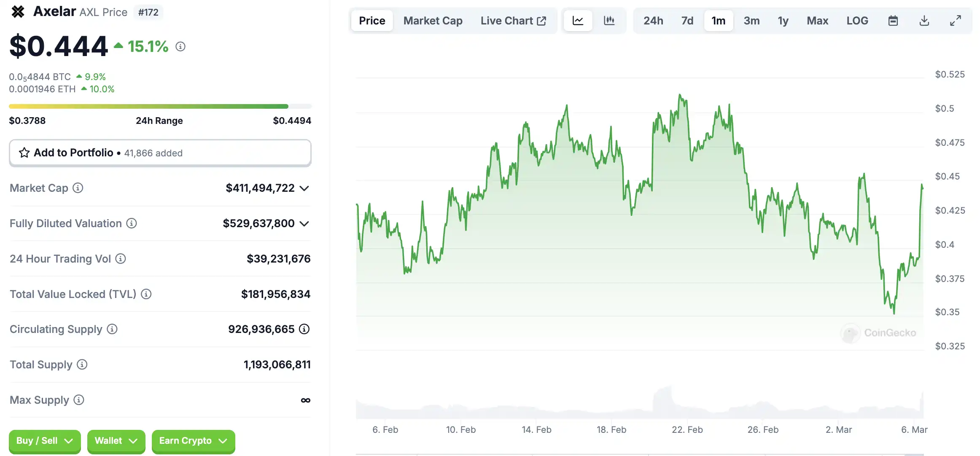The image size is (980, 456).
Task: Select the Price chart tab
Action: pyautogui.click(x=372, y=21)
